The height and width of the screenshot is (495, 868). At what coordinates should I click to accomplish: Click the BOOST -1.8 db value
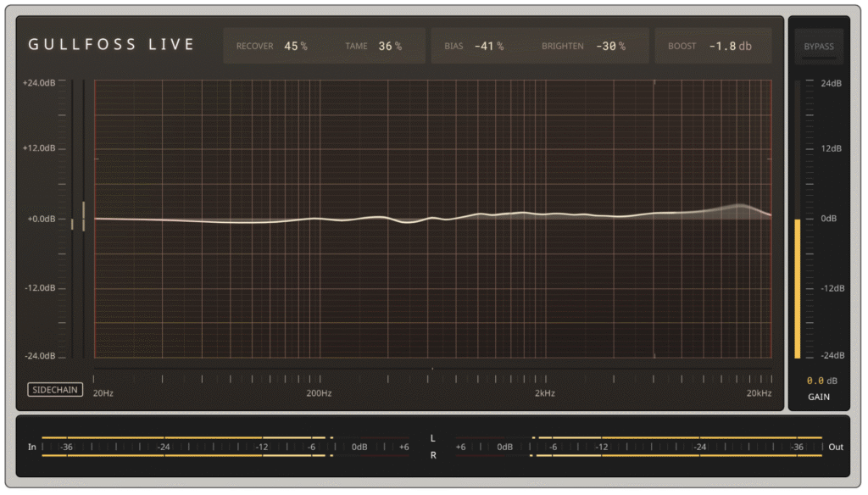tap(730, 46)
